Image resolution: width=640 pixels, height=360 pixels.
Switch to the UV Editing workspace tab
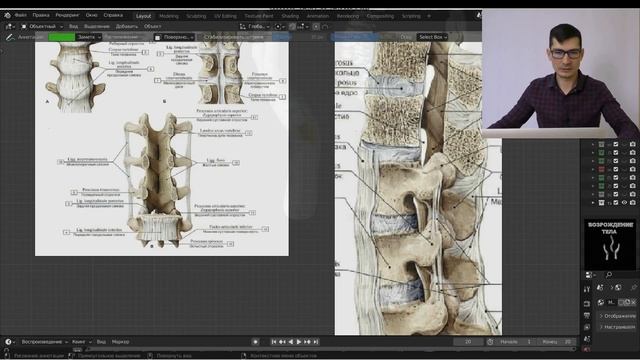coord(225,16)
